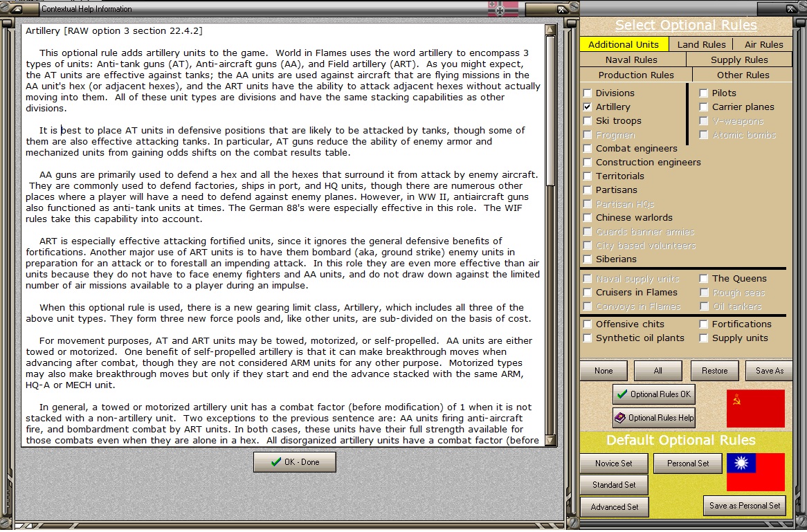The image size is (807, 532).
Task: Toggle the Construction engineers checkbox
Action: 587,163
